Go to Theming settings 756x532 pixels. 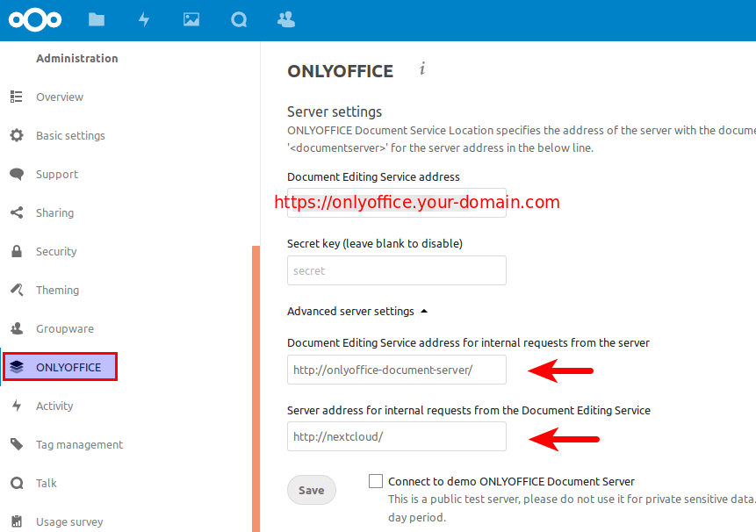(x=57, y=291)
